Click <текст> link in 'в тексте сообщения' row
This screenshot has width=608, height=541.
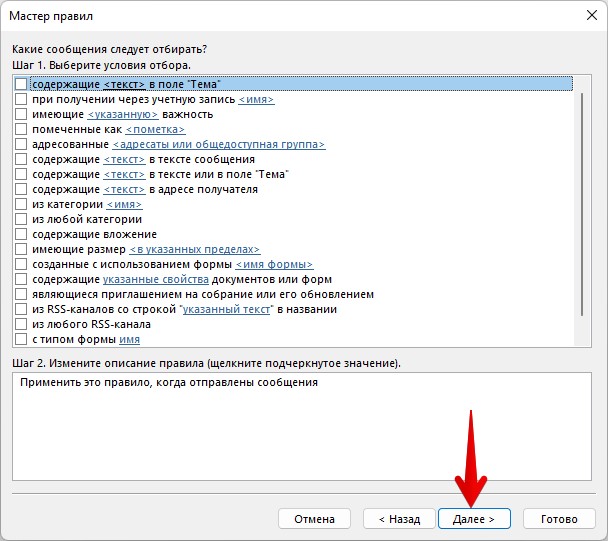tap(124, 159)
